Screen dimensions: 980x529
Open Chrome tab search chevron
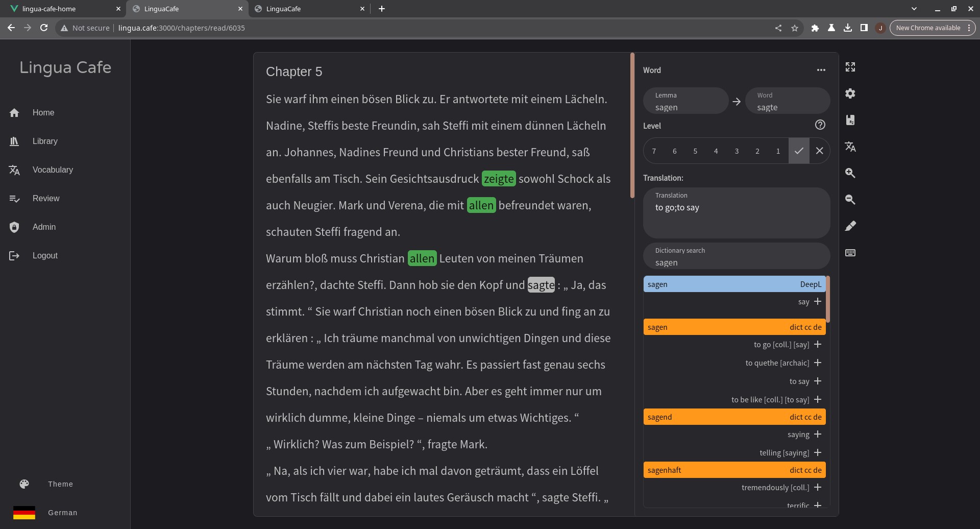[914, 9]
